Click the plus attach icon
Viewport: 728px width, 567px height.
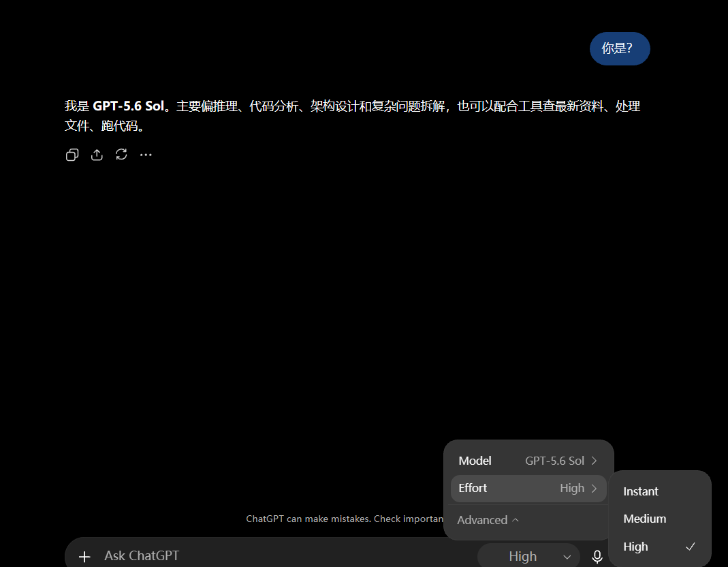(84, 556)
